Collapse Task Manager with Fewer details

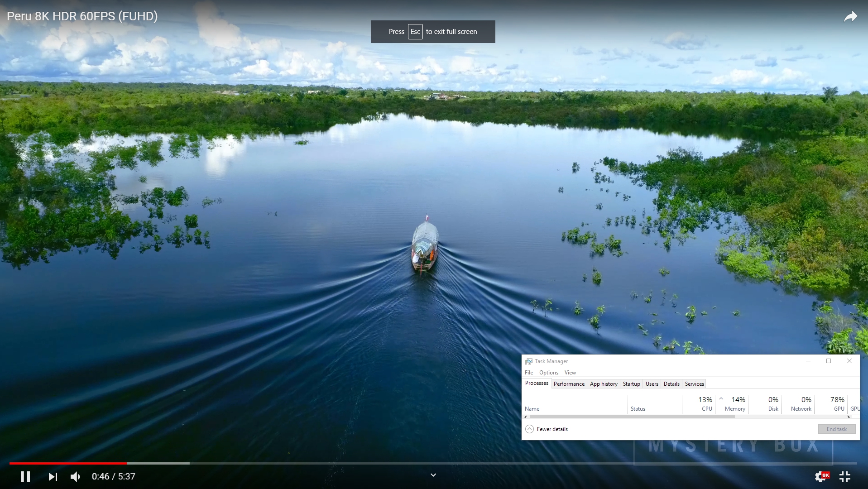click(547, 429)
